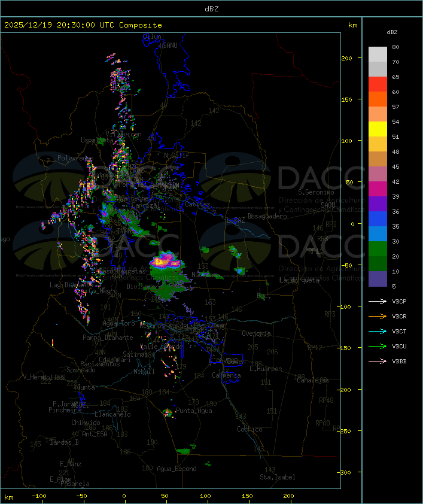Select the tan 45–48 dBZ swatch
Image resolution: width=423 pixels, height=504 pixels.
coord(378,159)
